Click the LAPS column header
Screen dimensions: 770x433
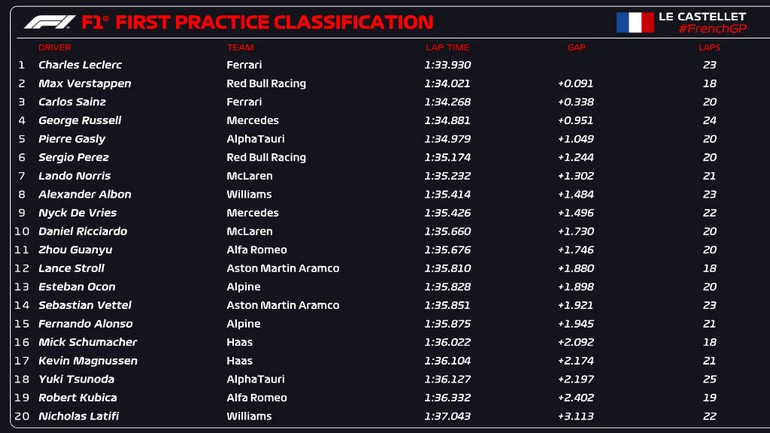709,47
